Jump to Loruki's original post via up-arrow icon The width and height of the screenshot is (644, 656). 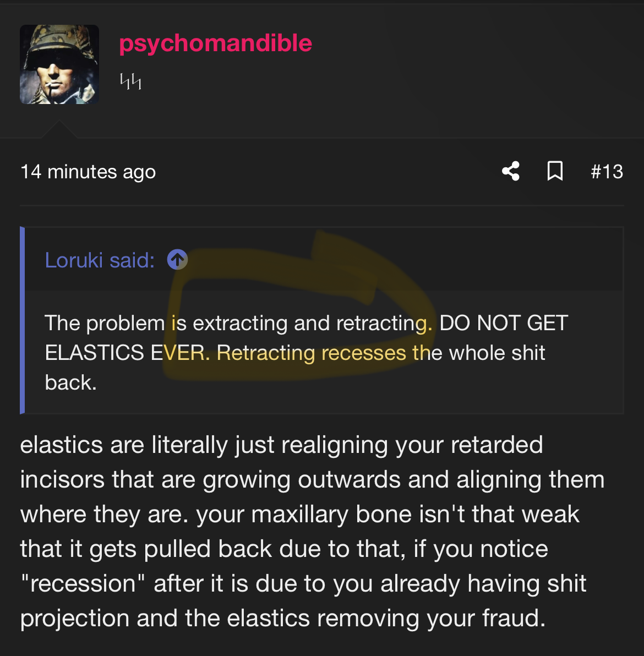click(177, 260)
